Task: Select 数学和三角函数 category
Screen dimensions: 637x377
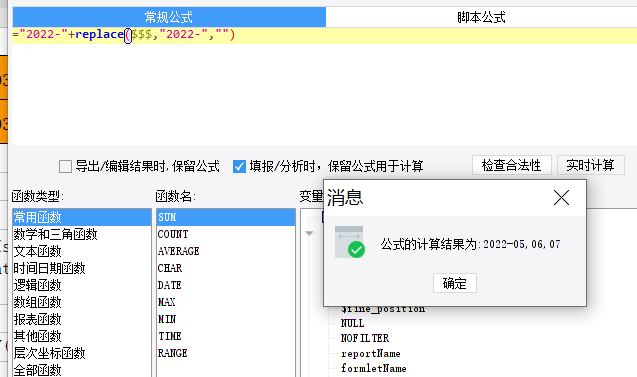Action: [x=82, y=234]
